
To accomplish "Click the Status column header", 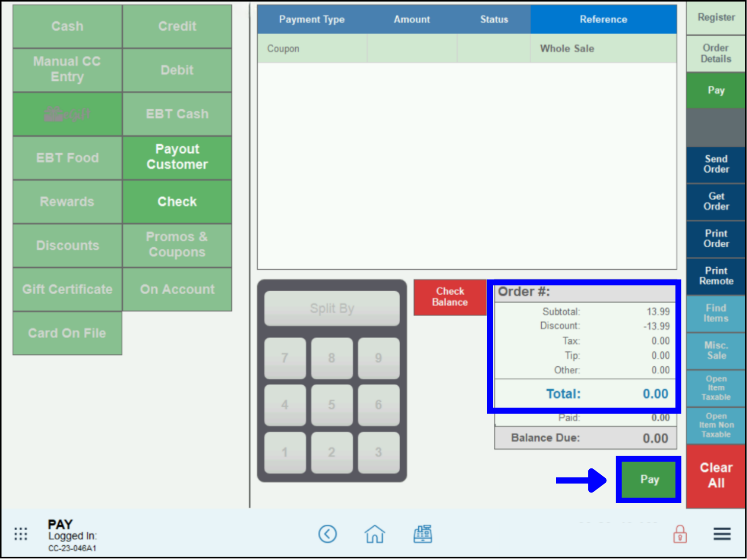I will pos(494,20).
